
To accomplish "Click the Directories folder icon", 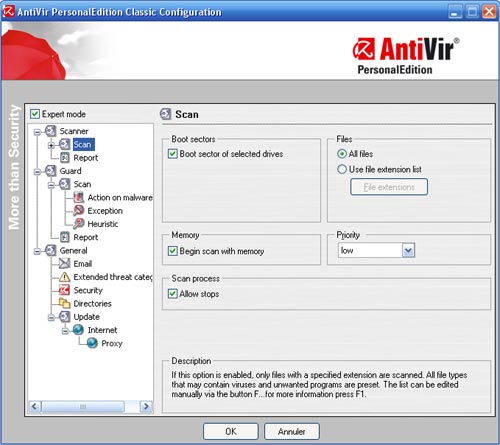I will click(x=64, y=303).
